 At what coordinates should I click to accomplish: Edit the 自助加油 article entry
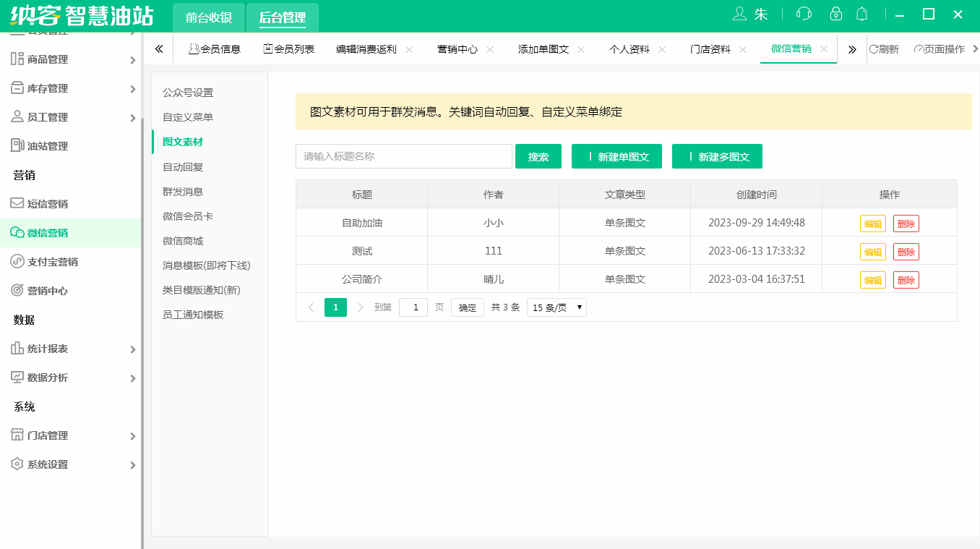point(872,224)
